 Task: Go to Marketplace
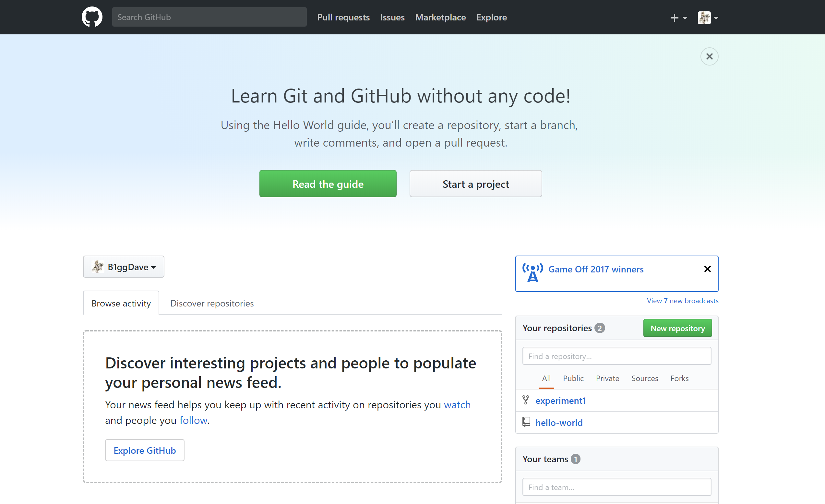coord(440,17)
